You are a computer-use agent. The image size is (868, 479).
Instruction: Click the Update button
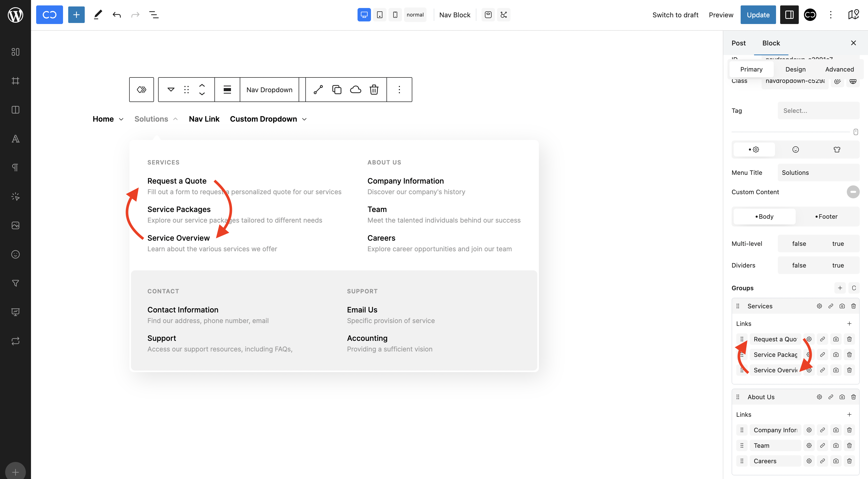[x=758, y=15]
